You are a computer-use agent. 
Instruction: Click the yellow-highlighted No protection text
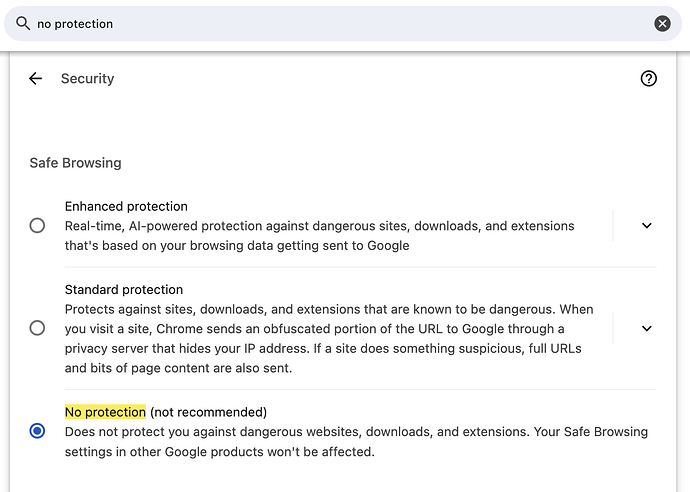pyautogui.click(x=105, y=412)
